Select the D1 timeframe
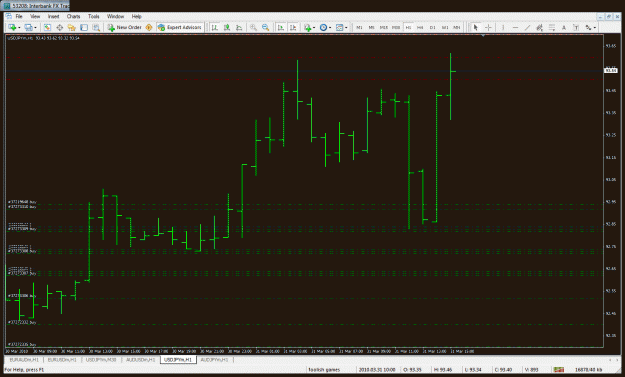This screenshot has width=625, height=377. pos(432,27)
